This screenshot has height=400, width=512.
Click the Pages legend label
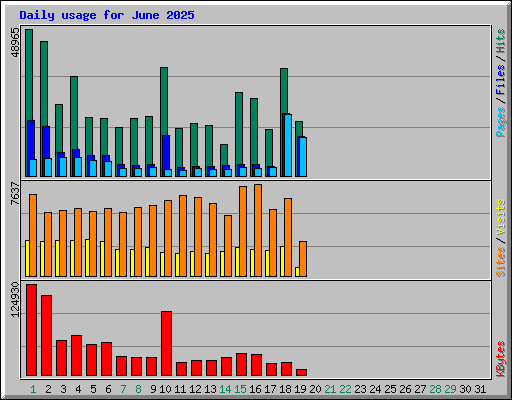(500, 122)
